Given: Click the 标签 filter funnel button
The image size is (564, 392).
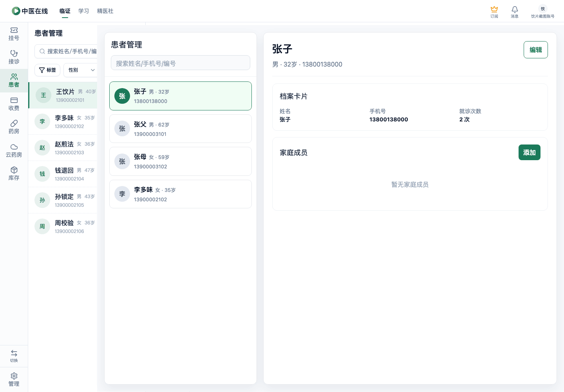Looking at the screenshot, I should (x=47, y=70).
